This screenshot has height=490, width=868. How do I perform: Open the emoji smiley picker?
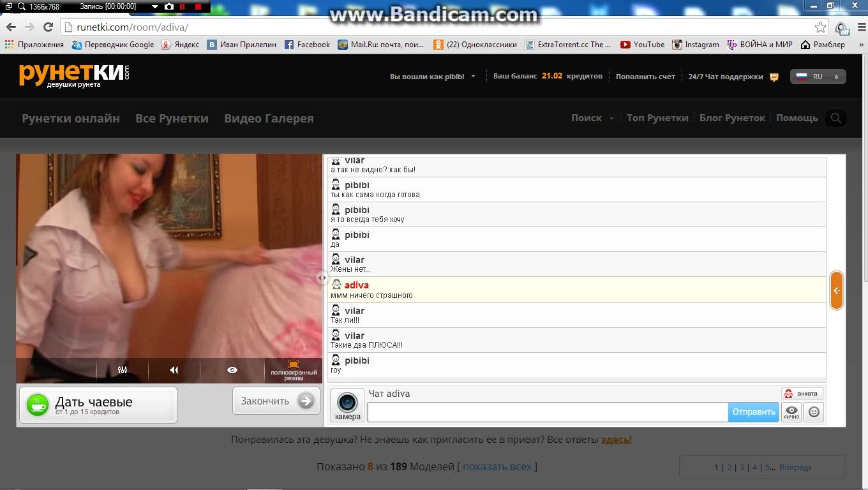click(x=814, y=412)
